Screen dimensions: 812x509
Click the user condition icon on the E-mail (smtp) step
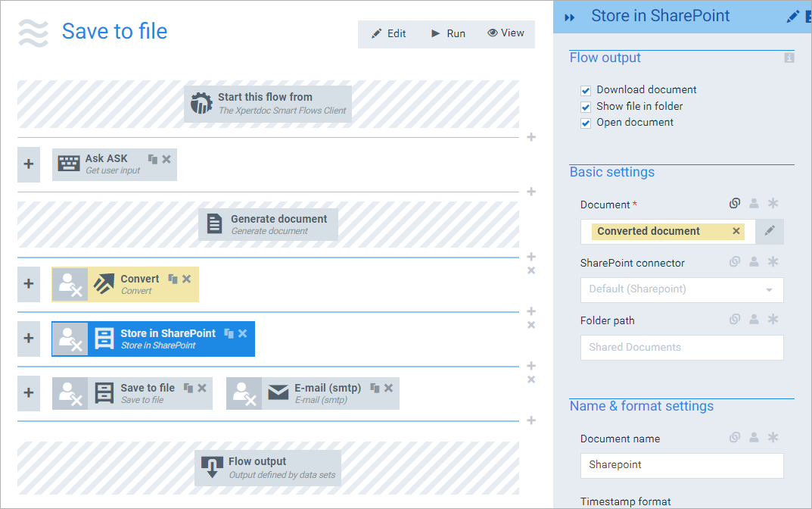tap(244, 393)
